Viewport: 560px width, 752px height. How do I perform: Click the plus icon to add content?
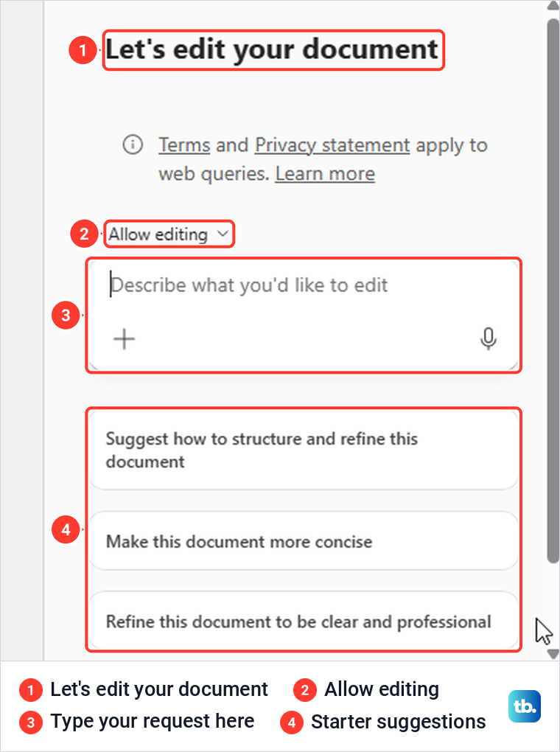point(125,339)
